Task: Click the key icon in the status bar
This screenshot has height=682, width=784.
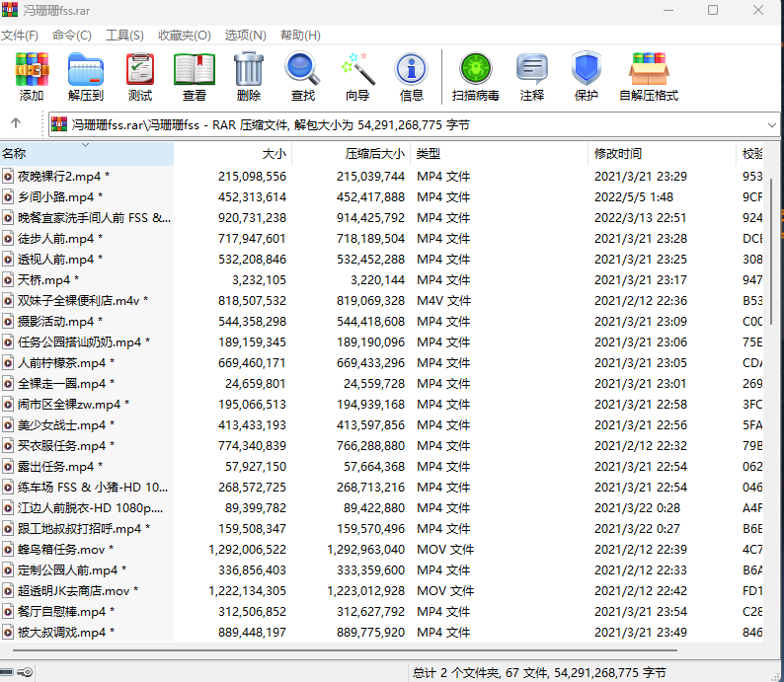Action: [25, 672]
